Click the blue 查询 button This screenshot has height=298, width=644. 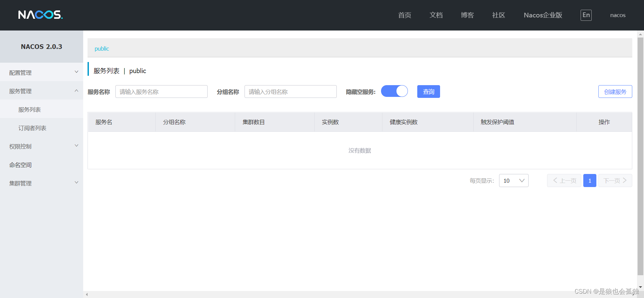pos(429,92)
